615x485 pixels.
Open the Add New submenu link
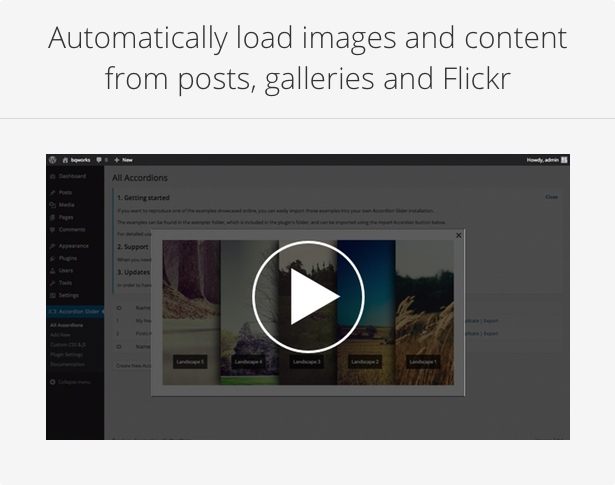60,335
